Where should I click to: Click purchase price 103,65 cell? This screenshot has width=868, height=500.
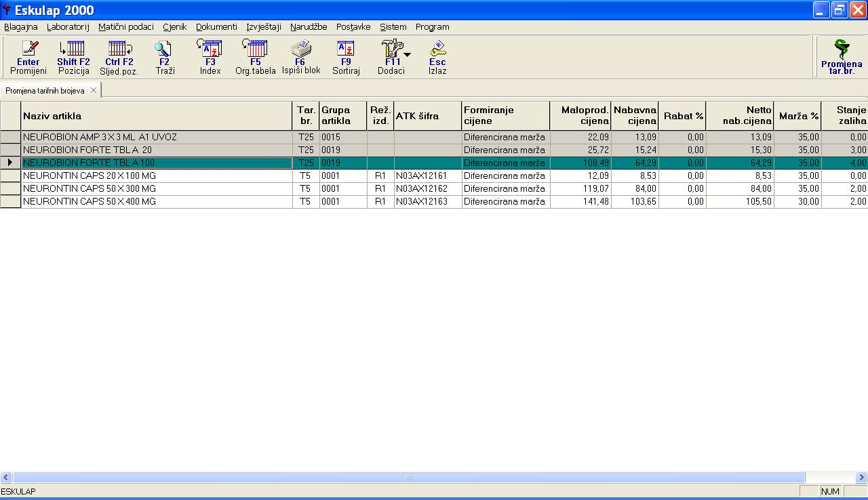coord(635,201)
